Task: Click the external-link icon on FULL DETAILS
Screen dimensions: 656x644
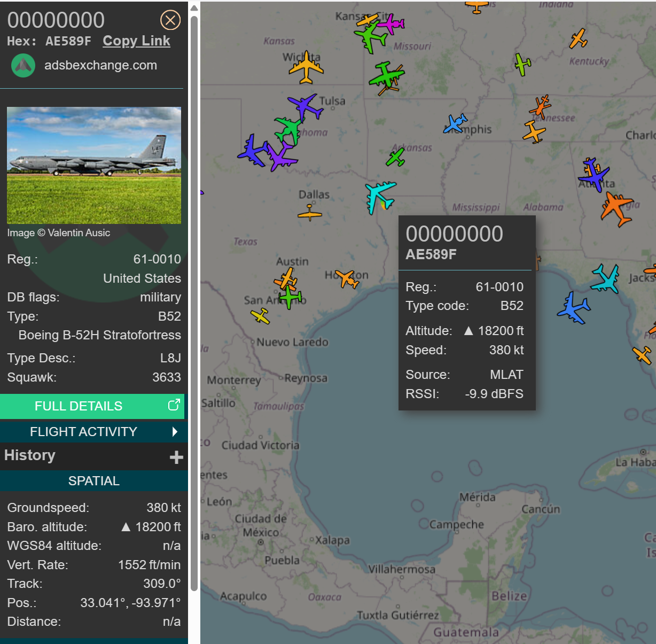Action: click(174, 405)
